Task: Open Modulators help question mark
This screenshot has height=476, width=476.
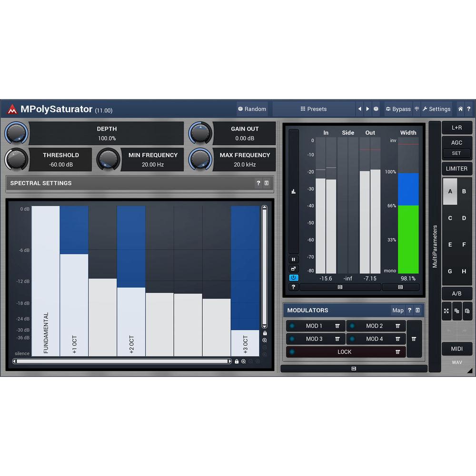Action: (x=409, y=310)
